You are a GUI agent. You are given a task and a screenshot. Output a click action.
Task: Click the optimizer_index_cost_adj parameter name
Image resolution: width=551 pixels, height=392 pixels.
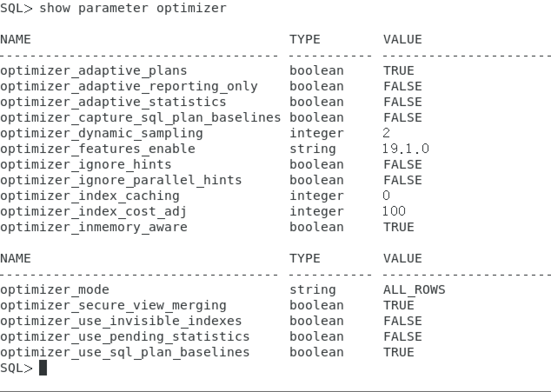(93, 212)
